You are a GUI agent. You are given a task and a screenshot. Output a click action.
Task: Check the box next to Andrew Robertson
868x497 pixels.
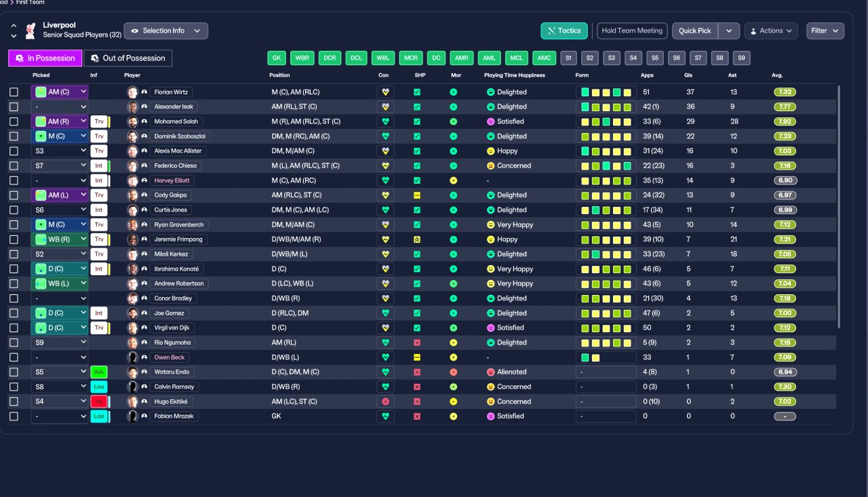(14, 283)
